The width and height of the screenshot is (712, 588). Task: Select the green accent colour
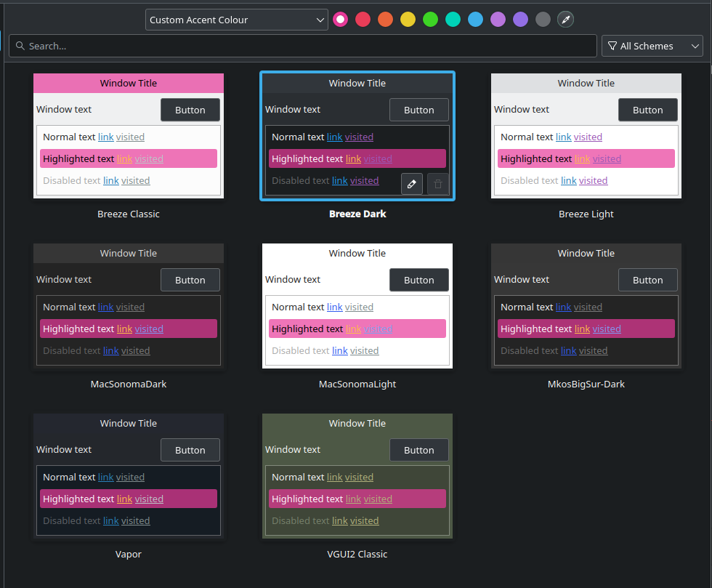tap(430, 20)
